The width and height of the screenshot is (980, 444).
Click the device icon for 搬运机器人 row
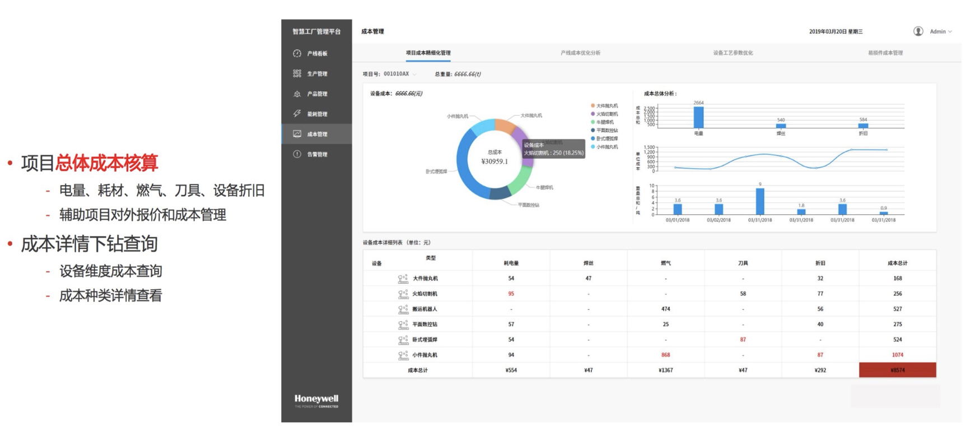[403, 309]
